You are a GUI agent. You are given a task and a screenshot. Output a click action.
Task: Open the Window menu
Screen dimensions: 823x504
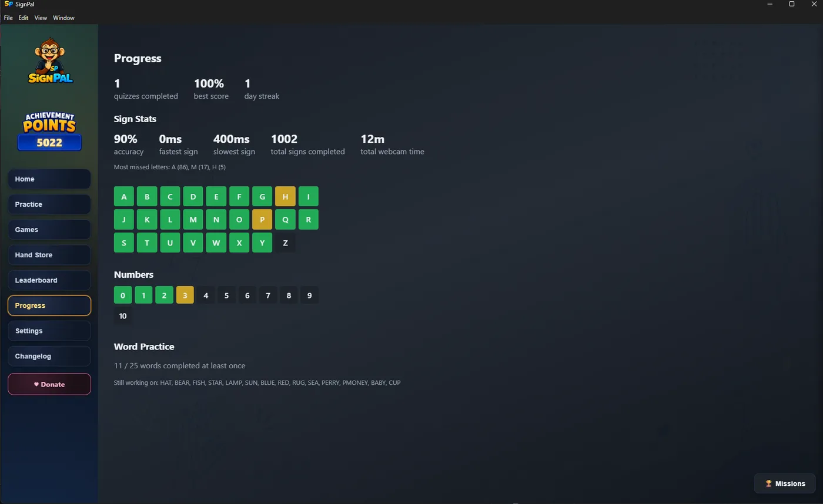click(63, 18)
